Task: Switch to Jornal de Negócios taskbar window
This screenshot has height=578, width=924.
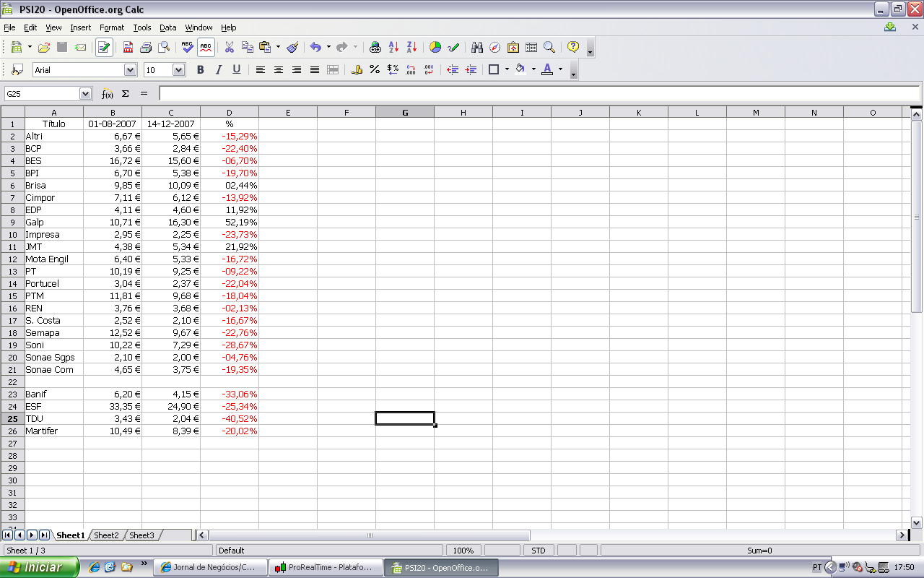Action: [x=211, y=568]
